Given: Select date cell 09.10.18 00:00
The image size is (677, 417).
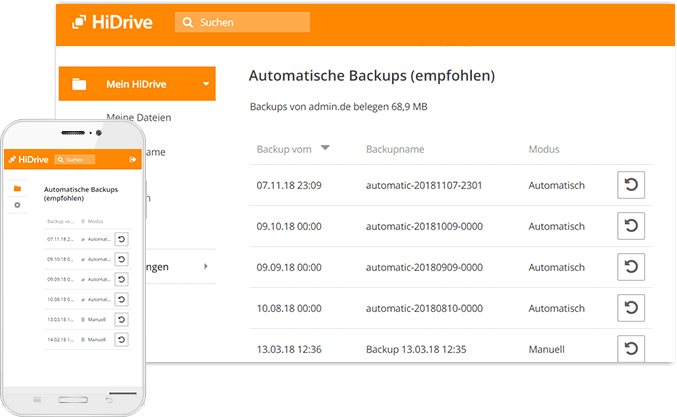Looking at the screenshot, I should coord(289,227).
